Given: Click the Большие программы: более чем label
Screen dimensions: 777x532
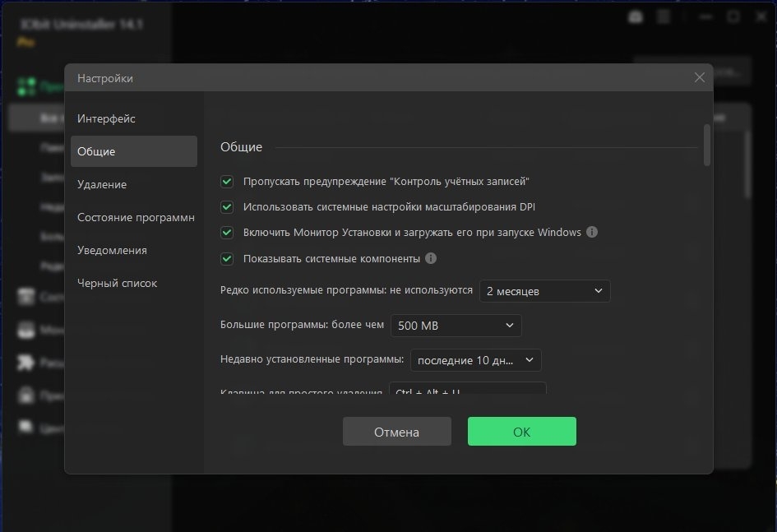Looking at the screenshot, I should (x=302, y=325).
